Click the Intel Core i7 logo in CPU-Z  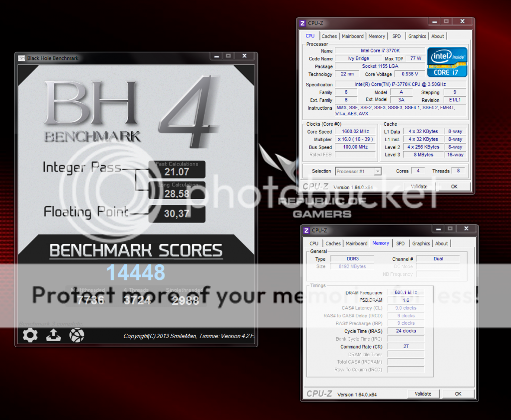447,62
